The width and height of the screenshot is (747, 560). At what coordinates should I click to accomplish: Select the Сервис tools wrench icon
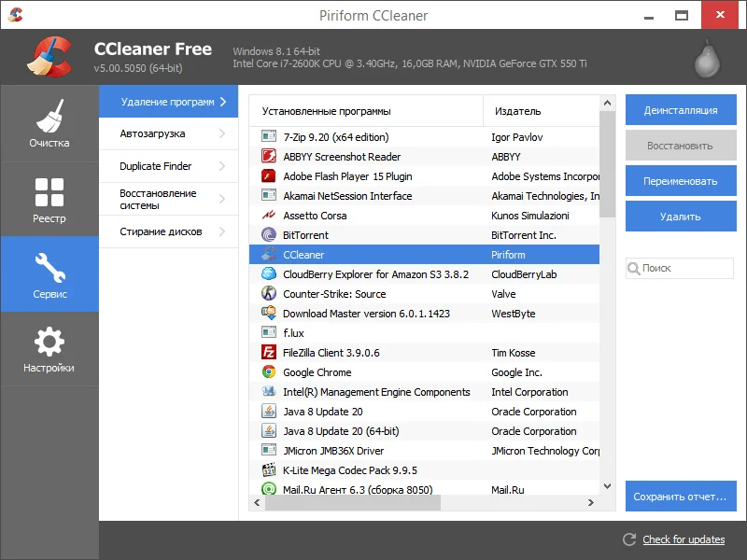[x=49, y=268]
